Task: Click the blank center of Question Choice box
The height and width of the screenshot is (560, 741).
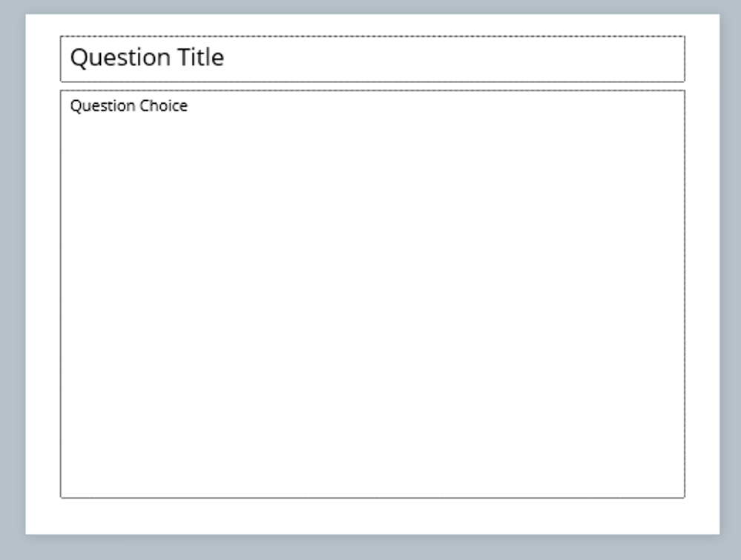Action: 372,297
